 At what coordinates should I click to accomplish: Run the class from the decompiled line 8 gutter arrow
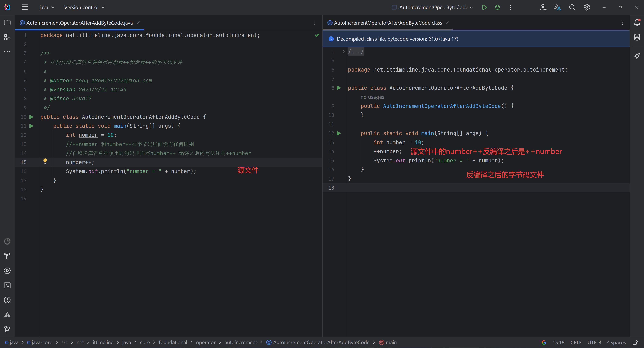[339, 88]
